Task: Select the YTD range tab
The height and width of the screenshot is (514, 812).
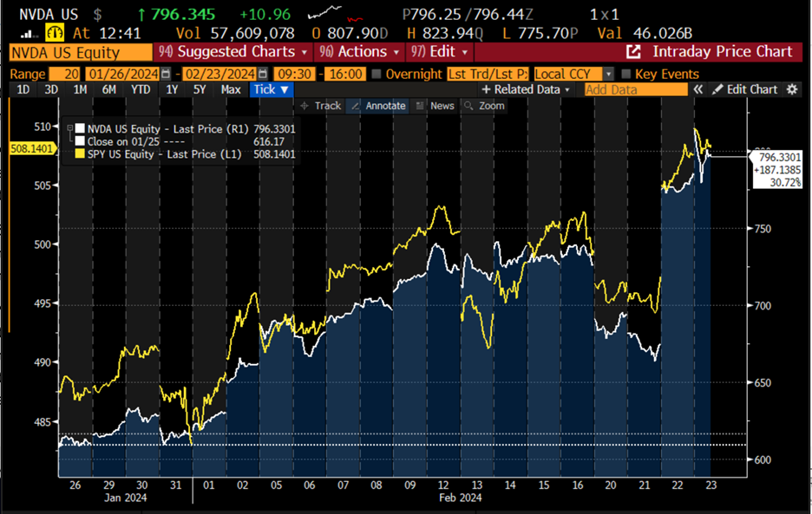Action: point(141,89)
